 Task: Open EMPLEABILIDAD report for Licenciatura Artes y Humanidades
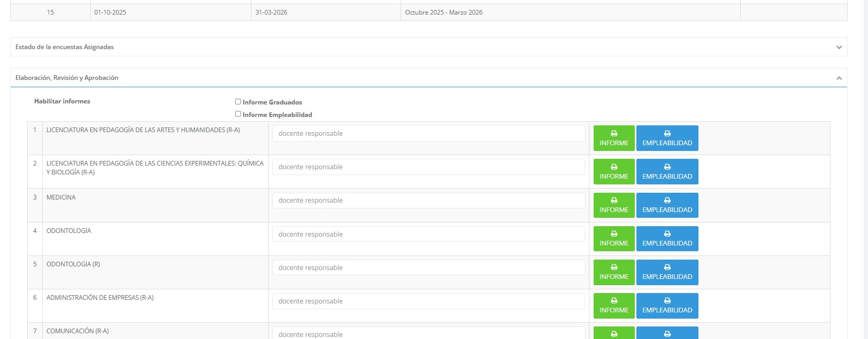[667, 138]
